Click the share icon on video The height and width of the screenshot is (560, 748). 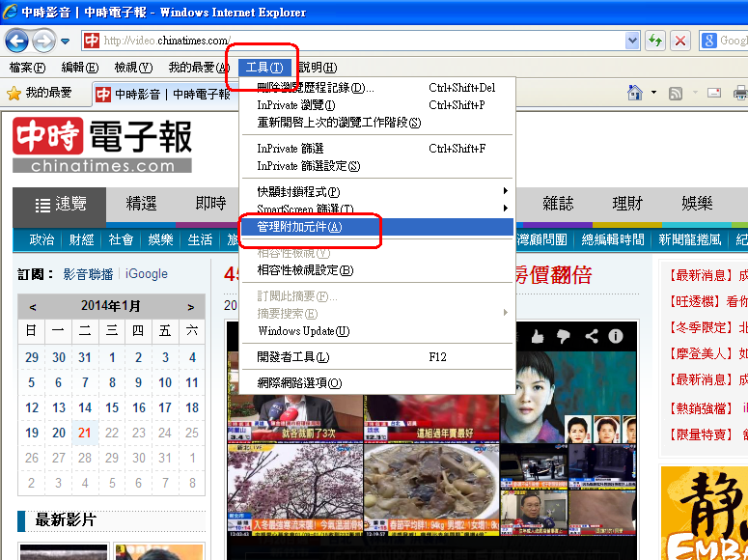[x=591, y=336]
